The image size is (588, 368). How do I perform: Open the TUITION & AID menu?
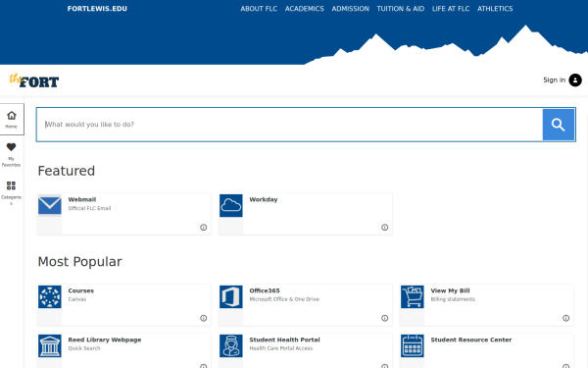tap(401, 9)
